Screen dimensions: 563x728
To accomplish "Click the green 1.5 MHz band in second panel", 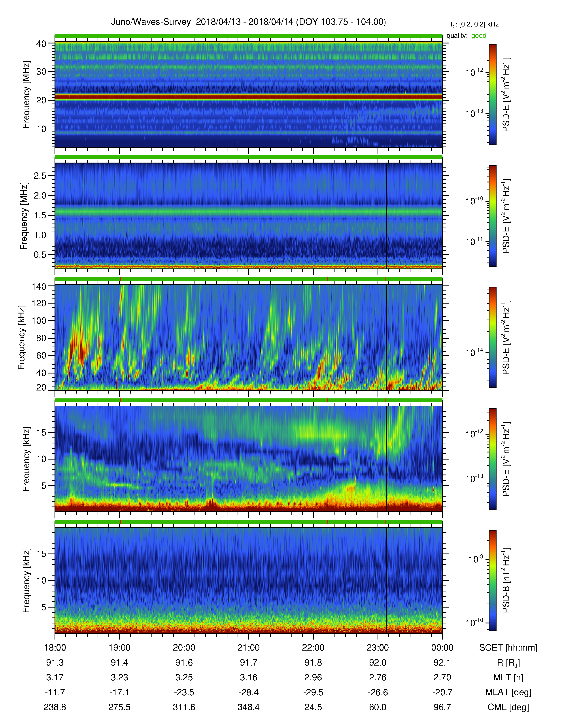I will click(x=248, y=211).
